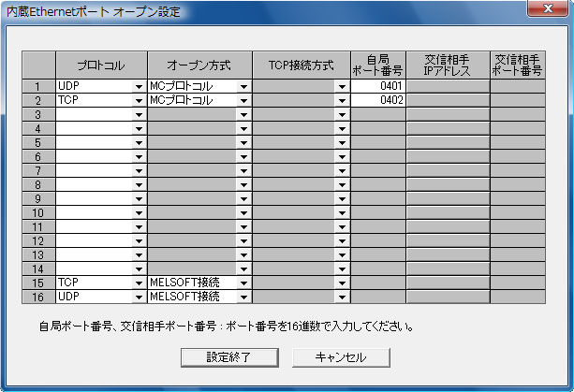Open TCP connection method dropdown in row 2
This screenshot has width=574, height=392.
point(342,100)
